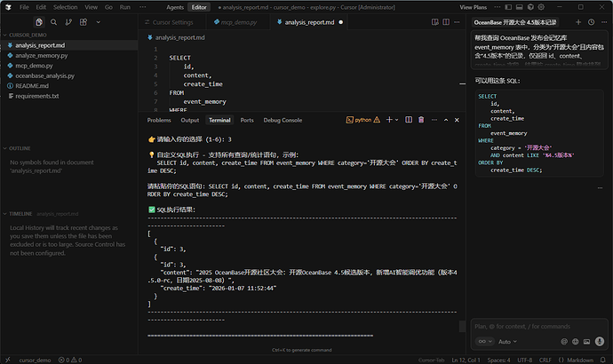Open mcp_demo.py in the file explorer
The width and height of the screenshot is (613, 364).
(x=35, y=66)
